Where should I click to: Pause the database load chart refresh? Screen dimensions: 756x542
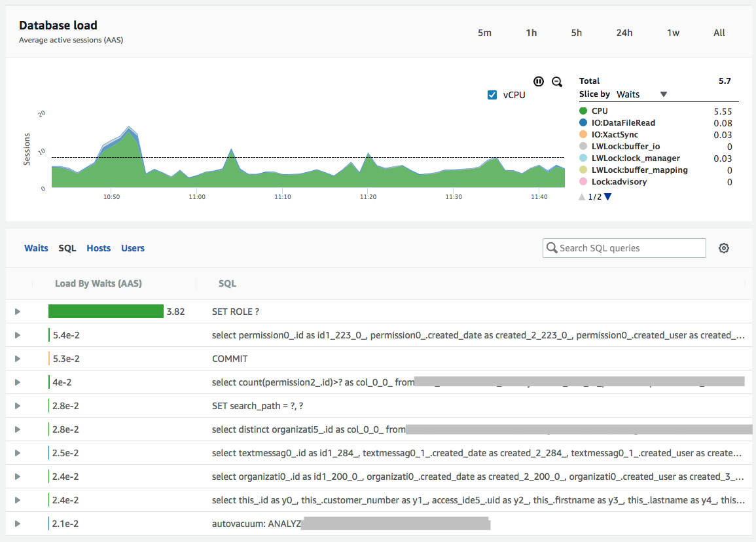538,82
